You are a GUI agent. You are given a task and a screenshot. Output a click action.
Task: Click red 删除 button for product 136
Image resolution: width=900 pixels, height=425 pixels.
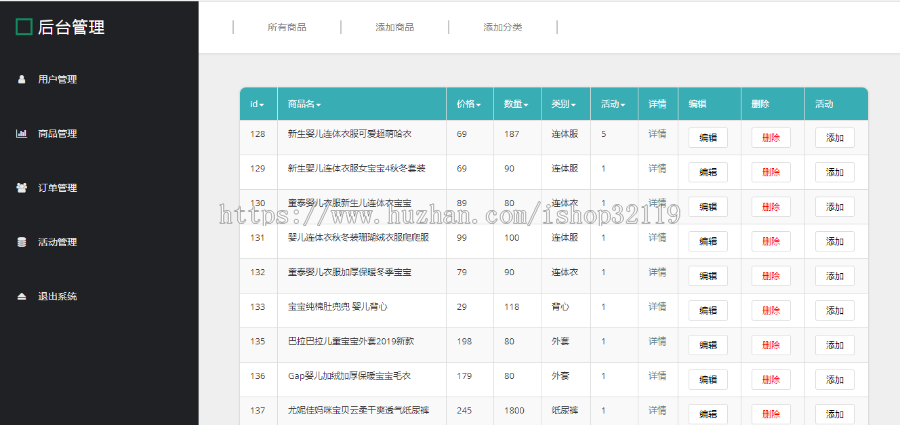771,380
